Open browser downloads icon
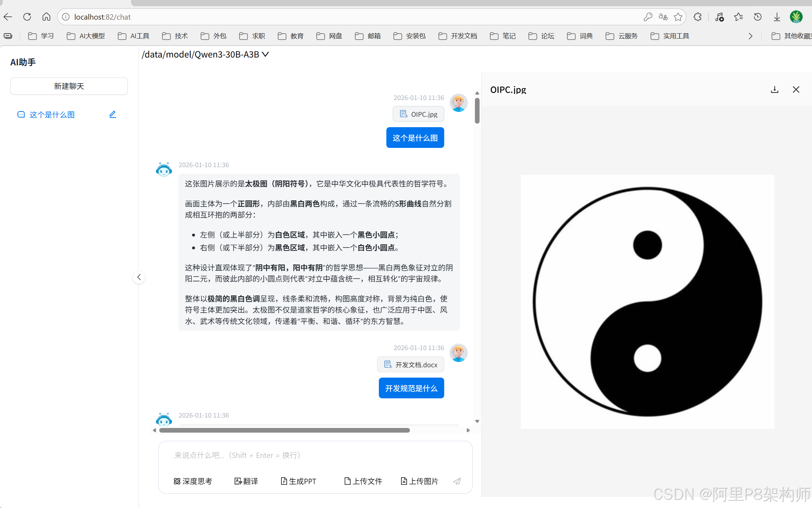 (x=777, y=17)
